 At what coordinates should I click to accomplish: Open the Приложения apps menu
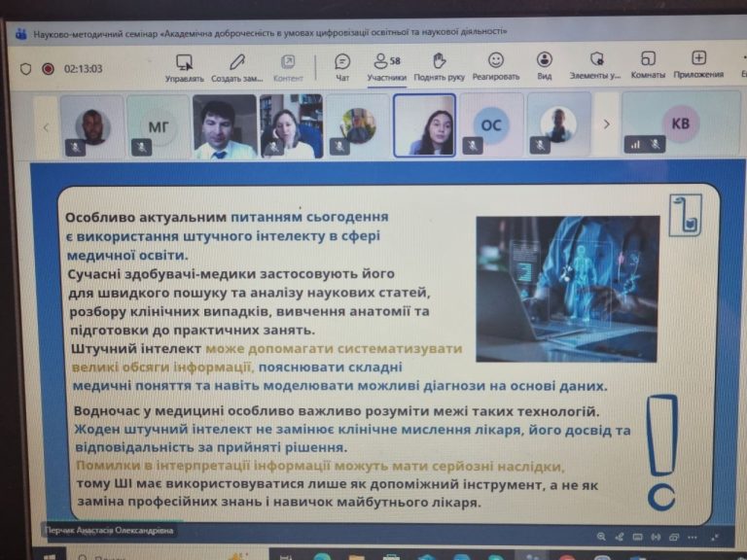[x=698, y=65]
